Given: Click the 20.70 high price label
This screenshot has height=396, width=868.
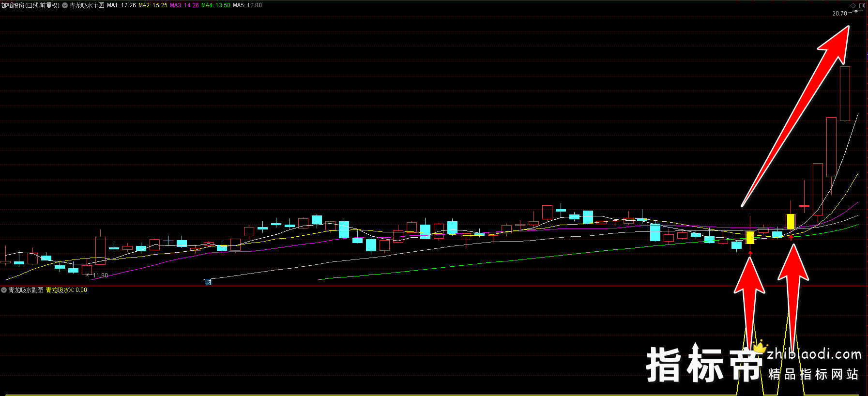Looking at the screenshot, I should 839,14.
